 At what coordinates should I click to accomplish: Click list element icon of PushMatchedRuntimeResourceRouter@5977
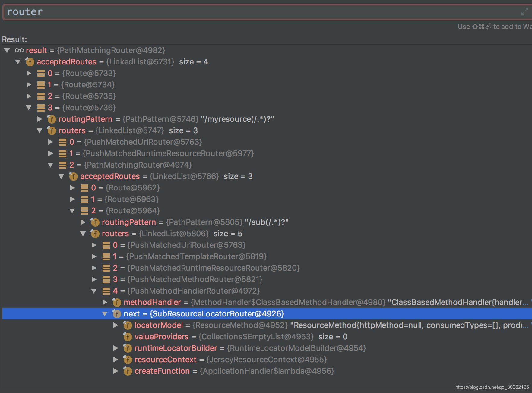[62, 153]
